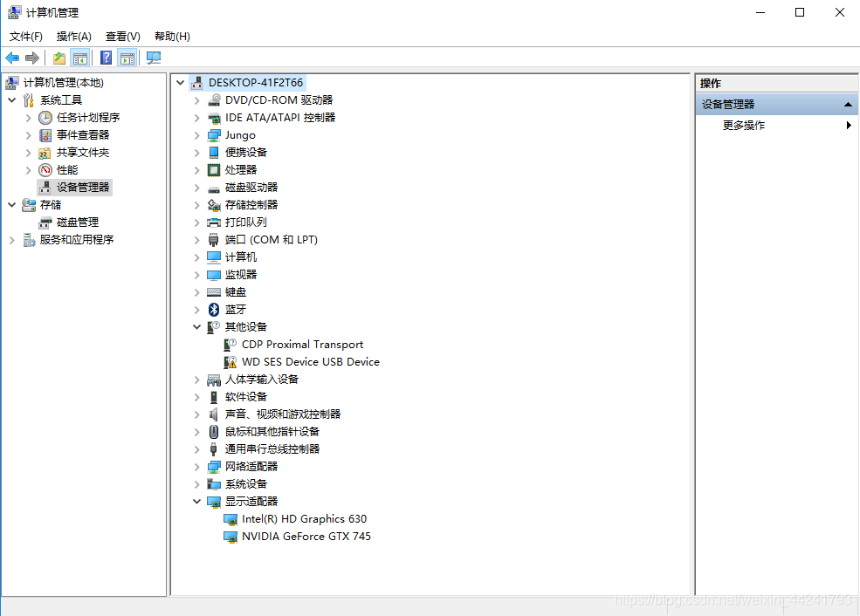The image size is (860, 616).
Task: Expand the 端口 (COM 和 LPT) node
Action: 197,240
